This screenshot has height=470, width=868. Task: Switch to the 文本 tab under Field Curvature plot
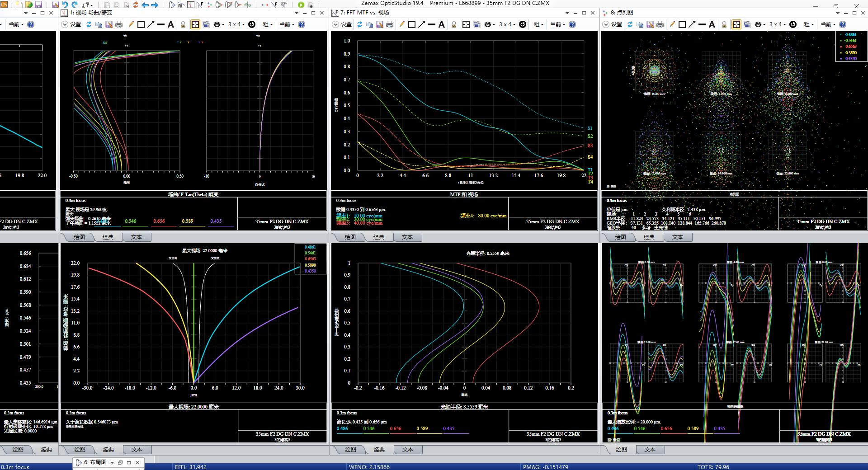(137, 237)
